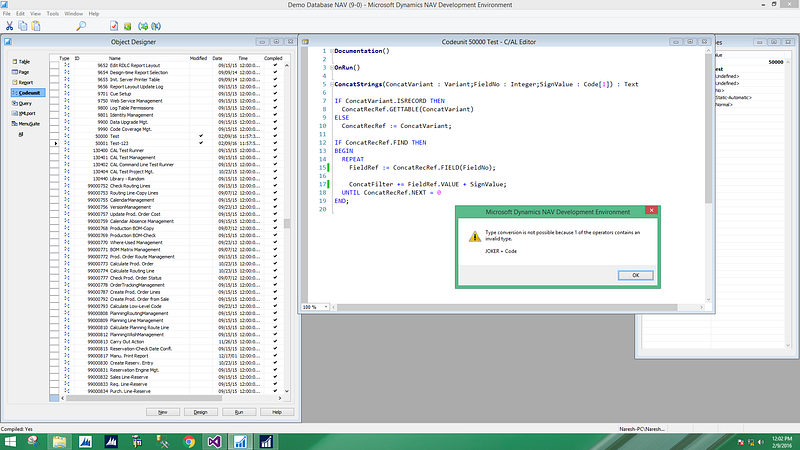Click the Copy toolbar icon
Screen dimensions: 800x450
(22, 26)
